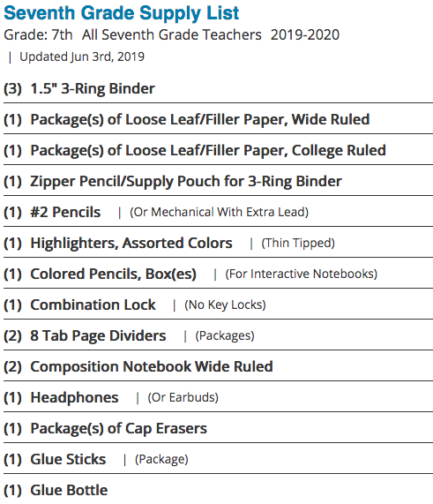Viewport: 433px width, 504px height.
Task: Select the 1.5" 3-Ring Binder item
Action: 93,89
